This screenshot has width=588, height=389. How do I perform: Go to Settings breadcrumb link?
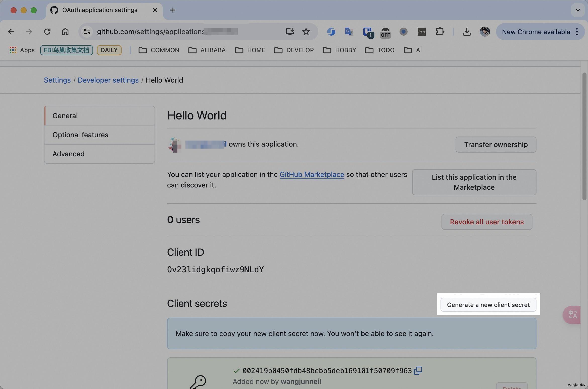click(57, 80)
